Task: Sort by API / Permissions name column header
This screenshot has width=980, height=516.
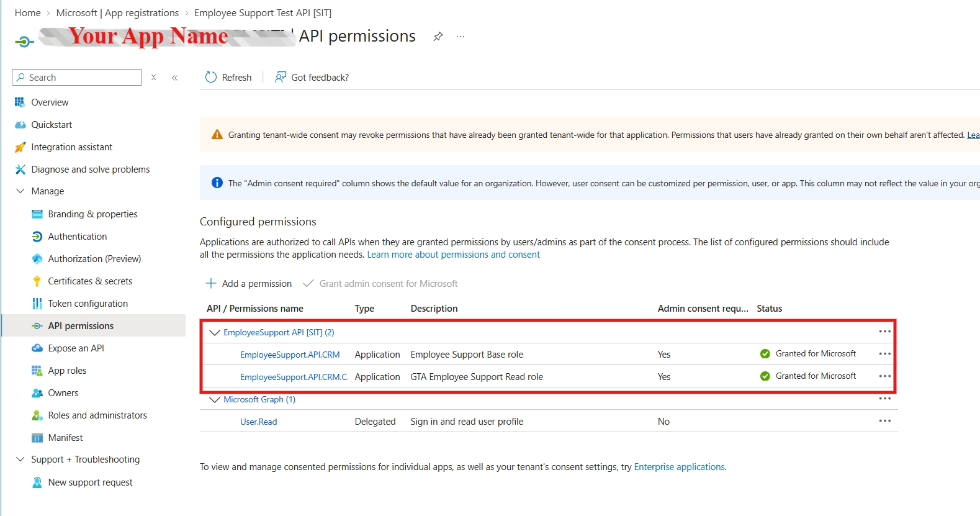Action: pyautogui.click(x=255, y=309)
